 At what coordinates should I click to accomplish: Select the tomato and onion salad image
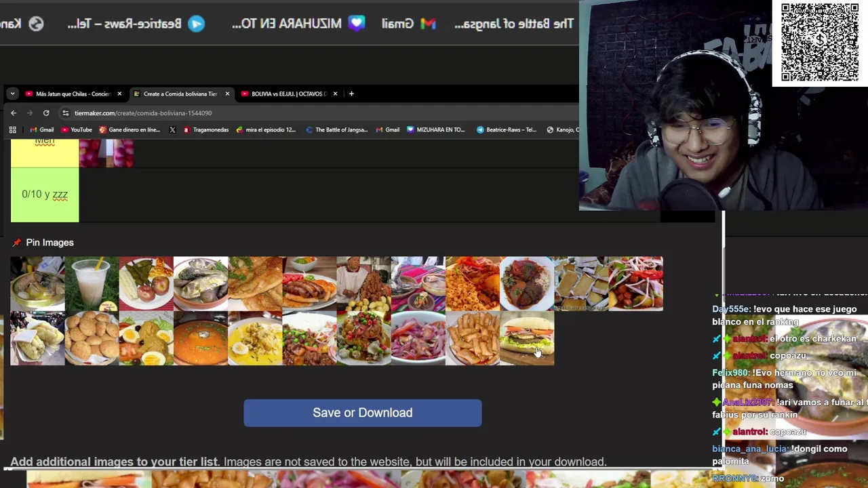[635, 283]
